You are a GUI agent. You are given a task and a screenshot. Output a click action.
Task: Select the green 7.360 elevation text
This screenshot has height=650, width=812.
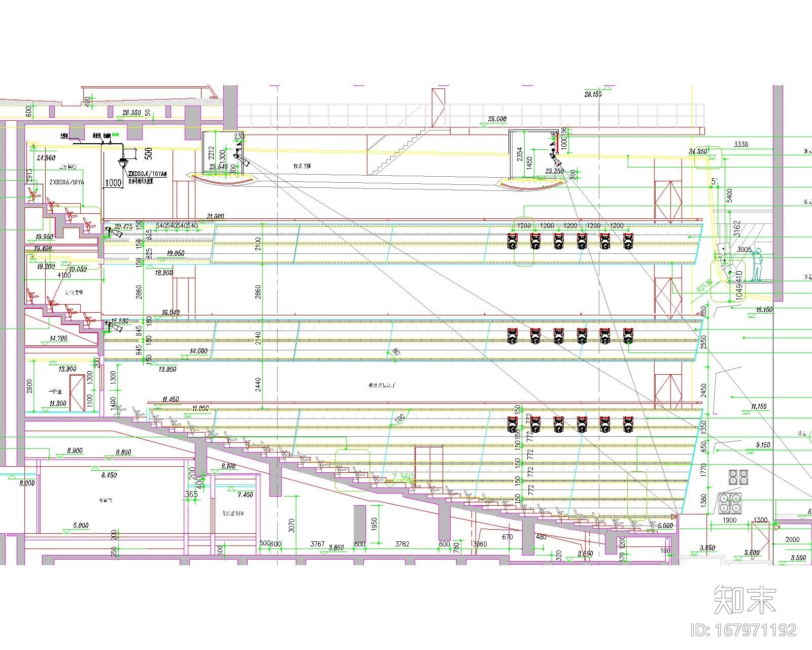[x=403, y=477]
